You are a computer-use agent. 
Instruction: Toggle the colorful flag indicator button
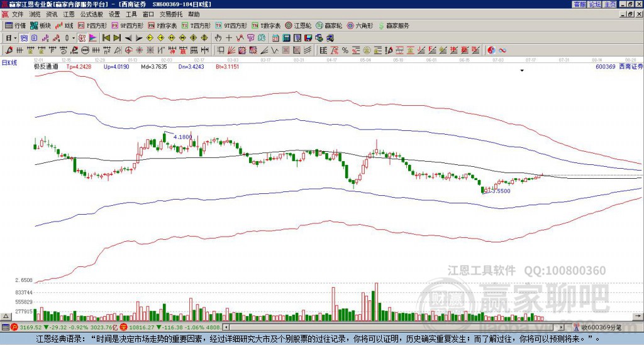(93, 38)
